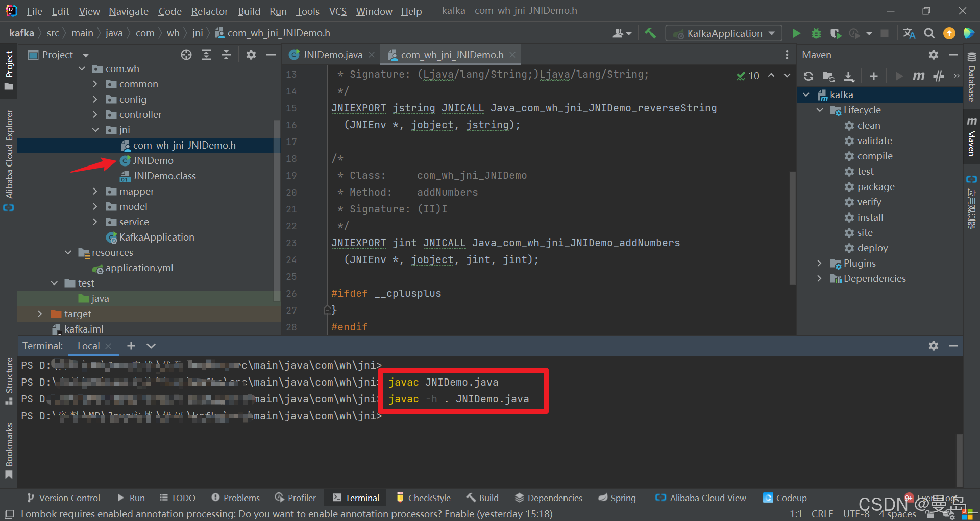This screenshot has width=980, height=521.
Task: Run with coverage icon in toolbar
Action: point(835,33)
